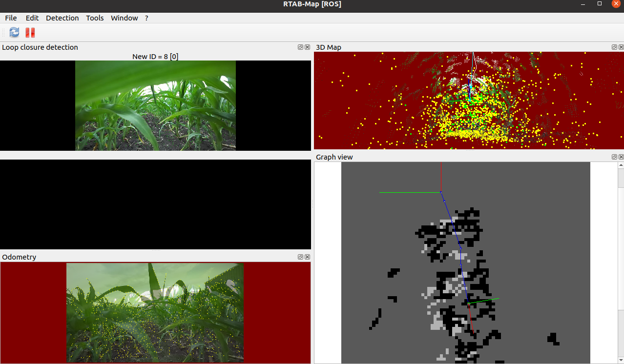This screenshot has width=624, height=364.
Task: Click the loop closure camera image
Action: 155,105
